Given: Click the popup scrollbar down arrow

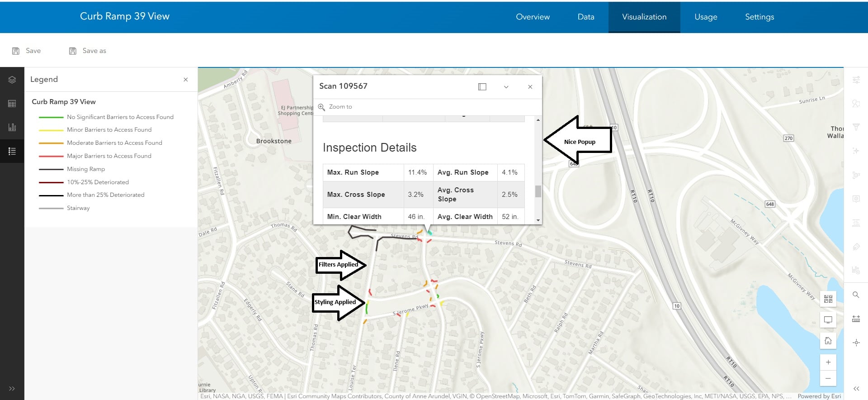Looking at the screenshot, I should coord(538,220).
